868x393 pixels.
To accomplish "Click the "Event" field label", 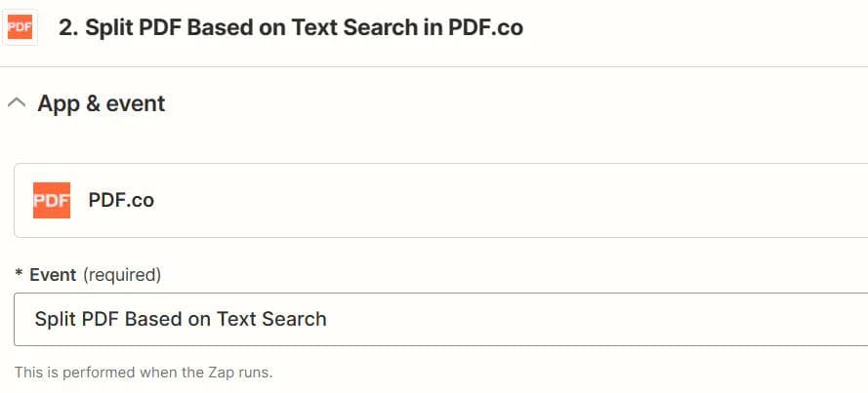I will click(x=53, y=275).
